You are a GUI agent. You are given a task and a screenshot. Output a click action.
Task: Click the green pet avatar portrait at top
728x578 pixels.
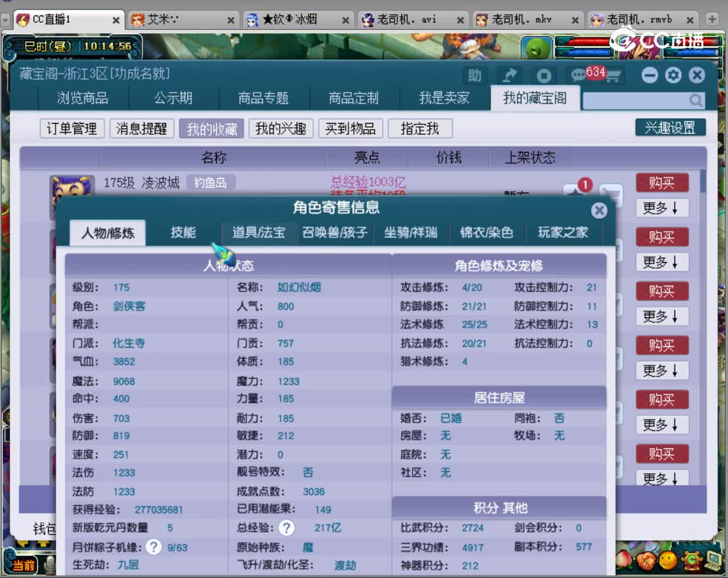coord(537,48)
